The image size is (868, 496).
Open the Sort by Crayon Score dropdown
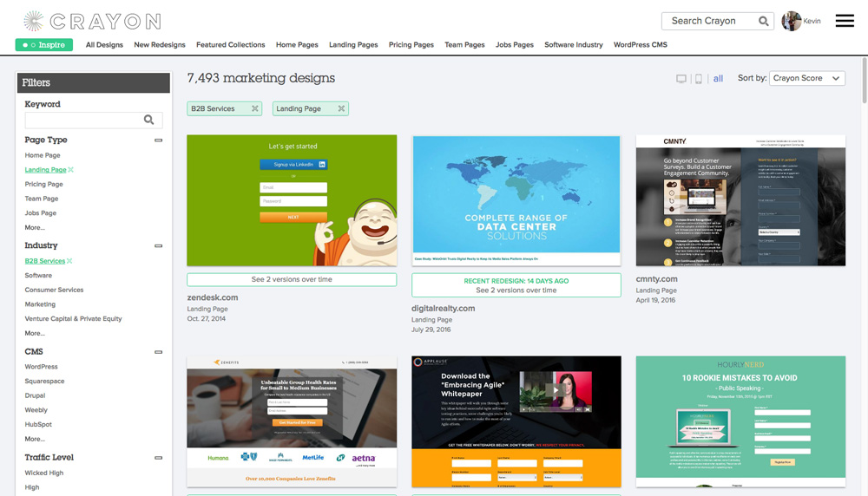(807, 78)
